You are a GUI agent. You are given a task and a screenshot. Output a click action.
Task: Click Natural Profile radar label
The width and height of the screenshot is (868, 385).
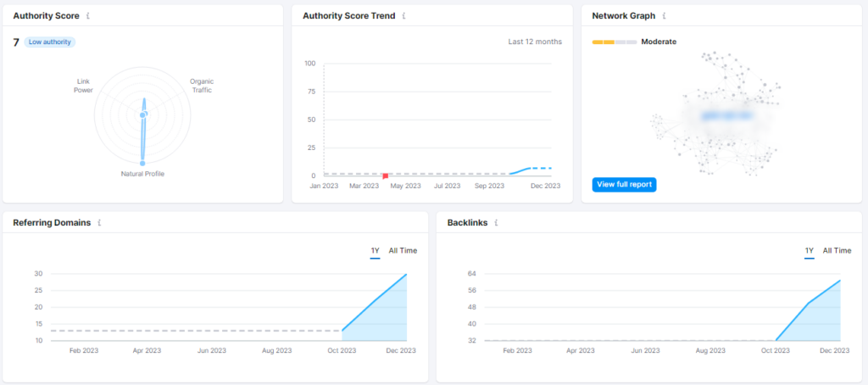point(142,174)
